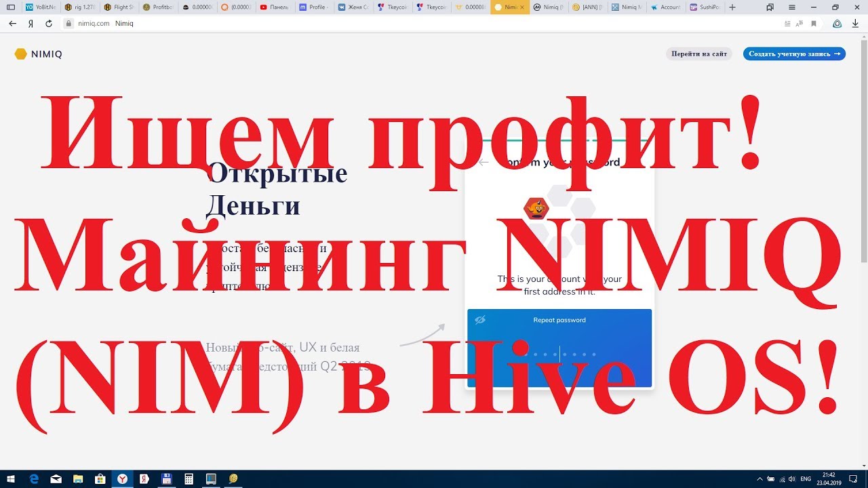Image resolution: width=868 pixels, height=488 pixels.
Task: Switch to the Flight Sh tab
Action: [118, 7]
